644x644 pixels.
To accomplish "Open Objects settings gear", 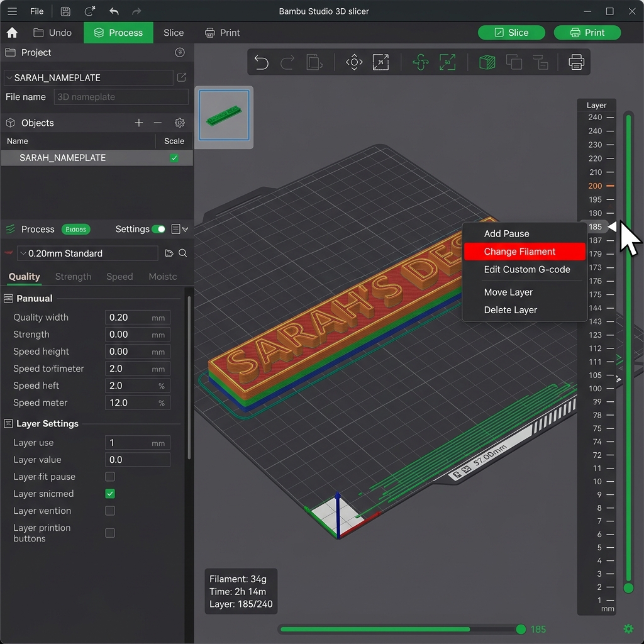I will point(179,123).
